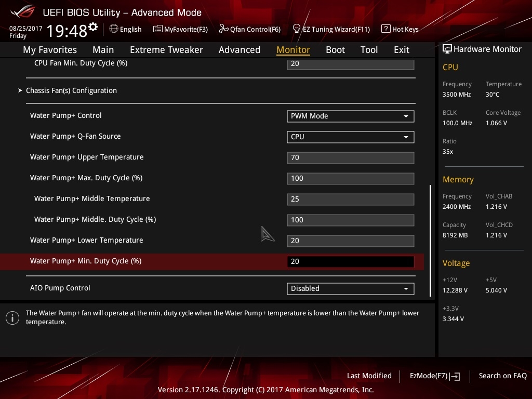Click Water Pump+ Min. Duty Cycle field

[x=350, y=261]
